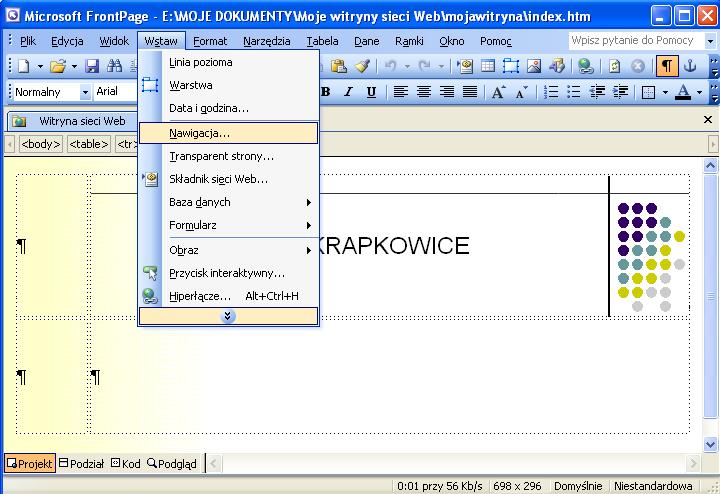The height and width of the screenshot is (494, 720).
Task: Click the Drawing toolbar icon
Action: point(557,67)
